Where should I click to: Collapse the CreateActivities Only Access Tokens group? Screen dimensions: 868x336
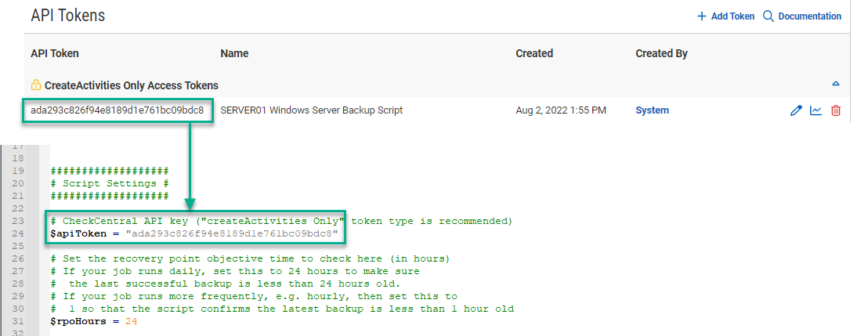(836, 84)
